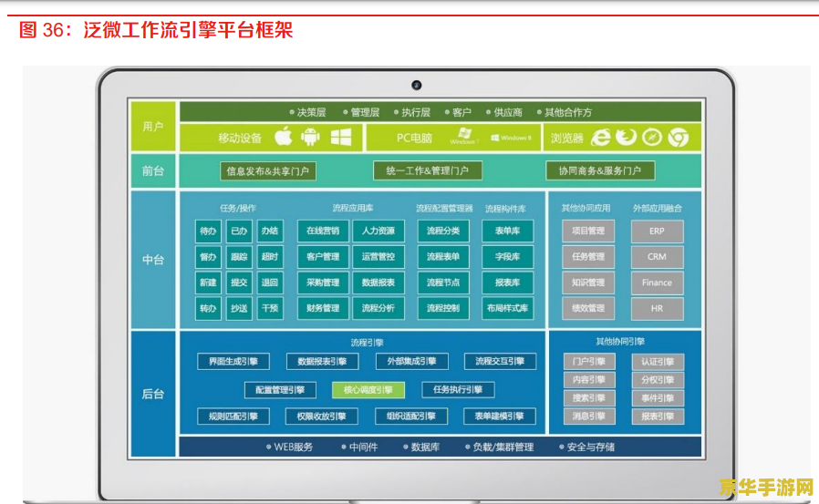This screenshot has width=819, height=504.
Task: Select the 界面生成引擎 box
Action: tap(233, 362)
